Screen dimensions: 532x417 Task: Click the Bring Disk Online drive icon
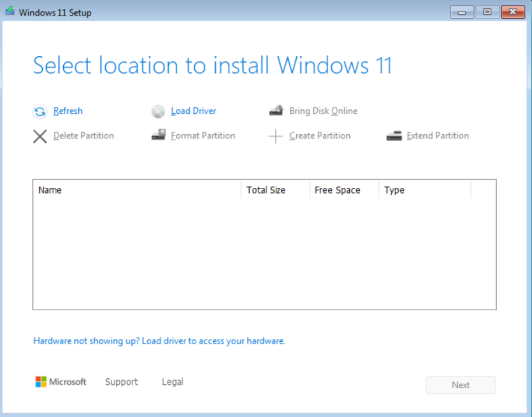pos(276,110)
